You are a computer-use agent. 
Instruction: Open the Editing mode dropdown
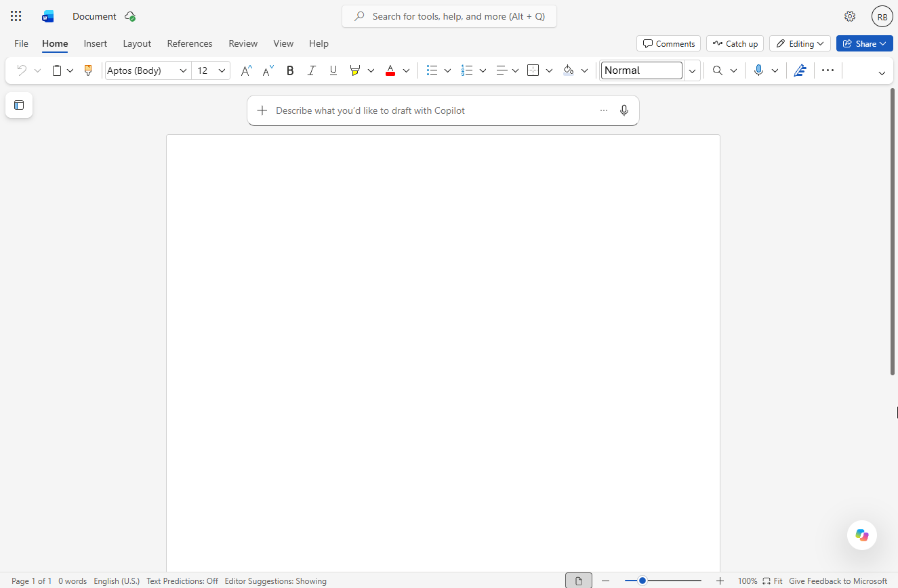pos(800,43)
